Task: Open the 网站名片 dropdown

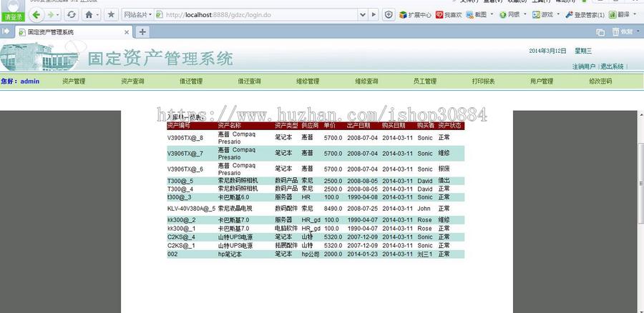Action: (x=137, y=15)
